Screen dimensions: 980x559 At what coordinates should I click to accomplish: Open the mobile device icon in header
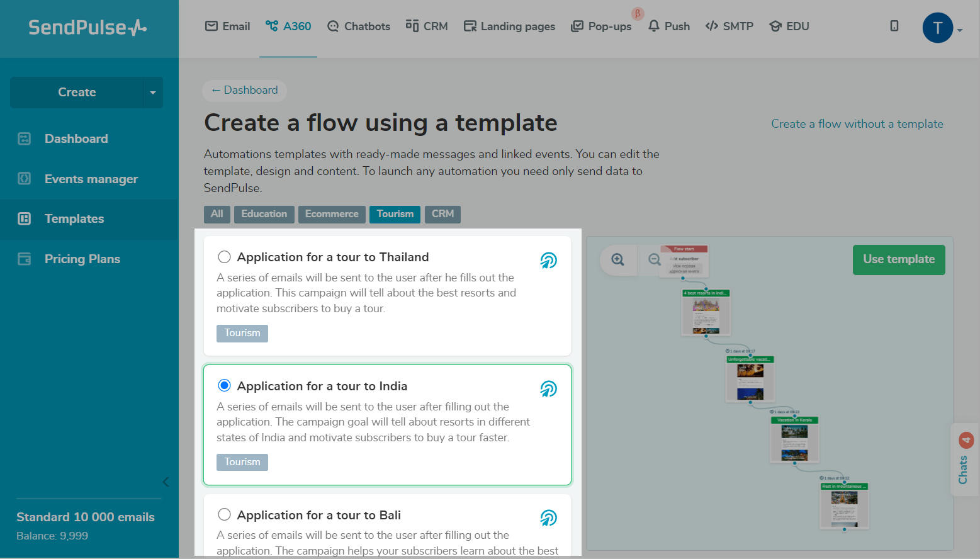click(x=894, y=26)
